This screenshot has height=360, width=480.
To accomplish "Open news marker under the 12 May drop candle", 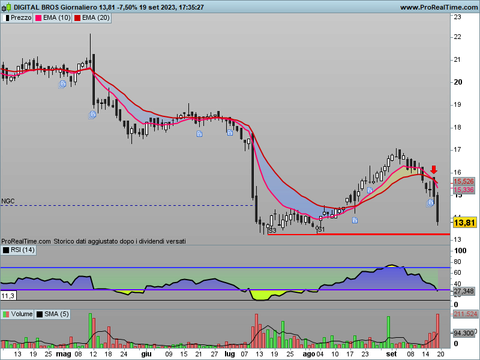I will coord(92,115).
